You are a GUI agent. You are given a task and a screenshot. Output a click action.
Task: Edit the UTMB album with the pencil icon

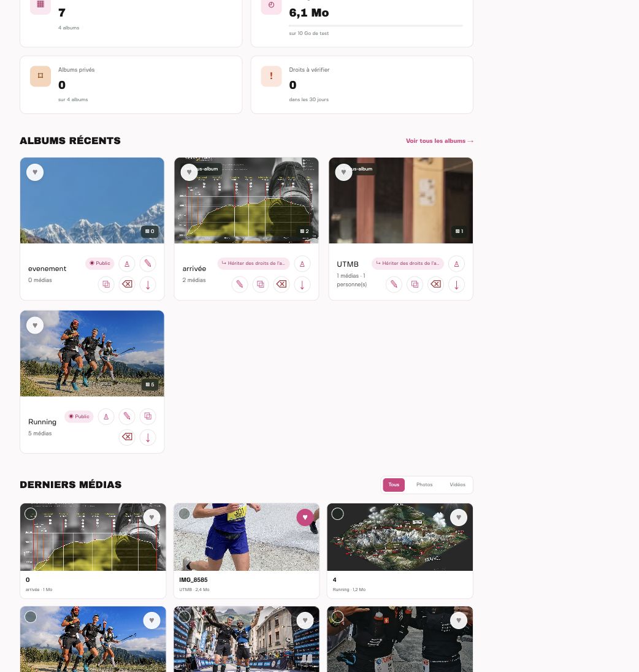(x=394, y=284)
